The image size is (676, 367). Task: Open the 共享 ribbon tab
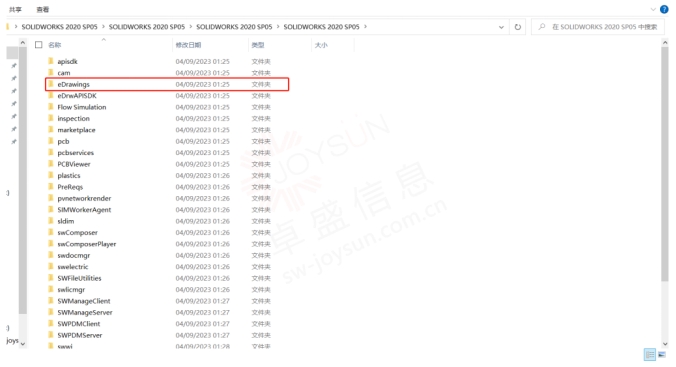16,9
